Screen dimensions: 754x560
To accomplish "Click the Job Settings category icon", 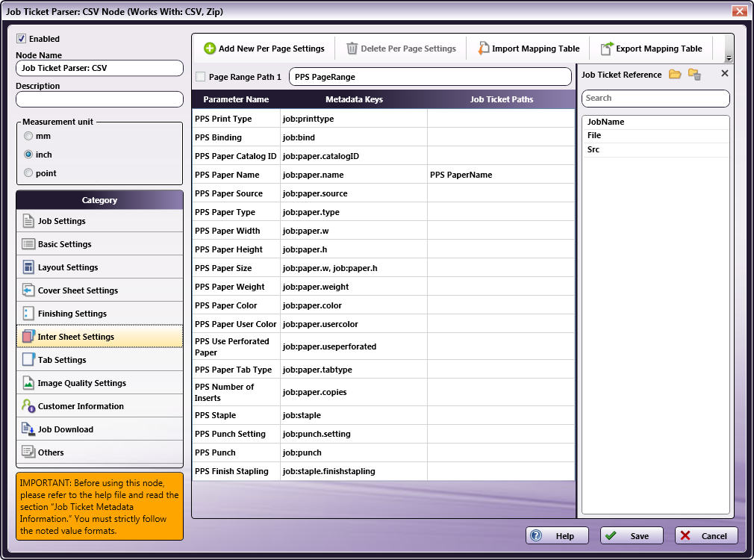I will (28, 221).
